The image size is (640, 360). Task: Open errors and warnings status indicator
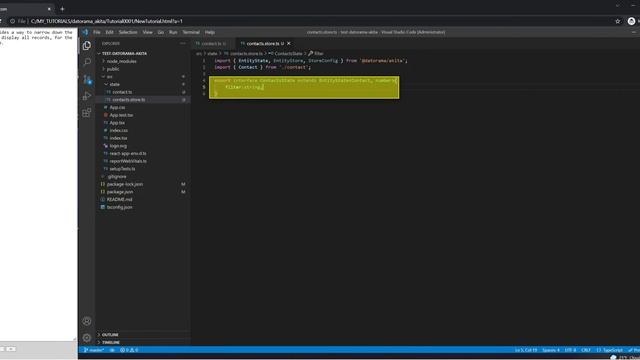129,350
